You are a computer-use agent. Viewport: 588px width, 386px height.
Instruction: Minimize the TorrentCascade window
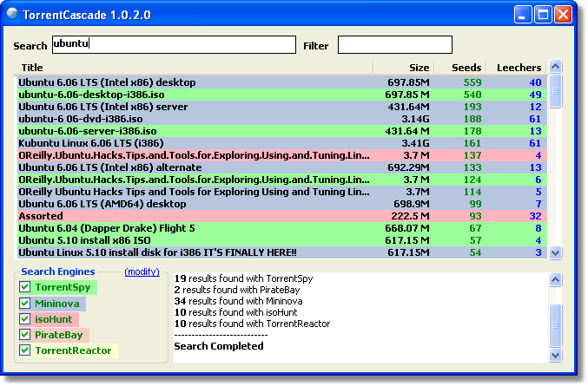[x=522, y=15]
